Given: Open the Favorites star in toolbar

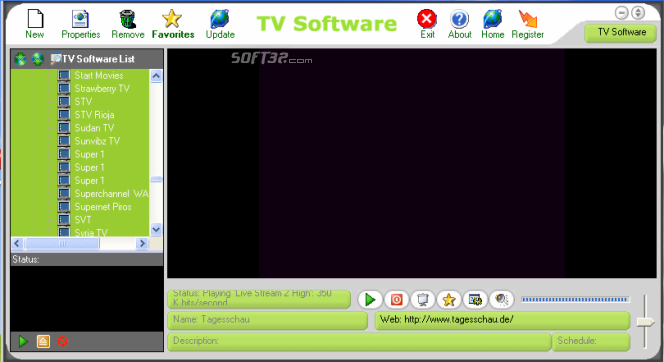Looking at the screenshot, I should [172, 19].
